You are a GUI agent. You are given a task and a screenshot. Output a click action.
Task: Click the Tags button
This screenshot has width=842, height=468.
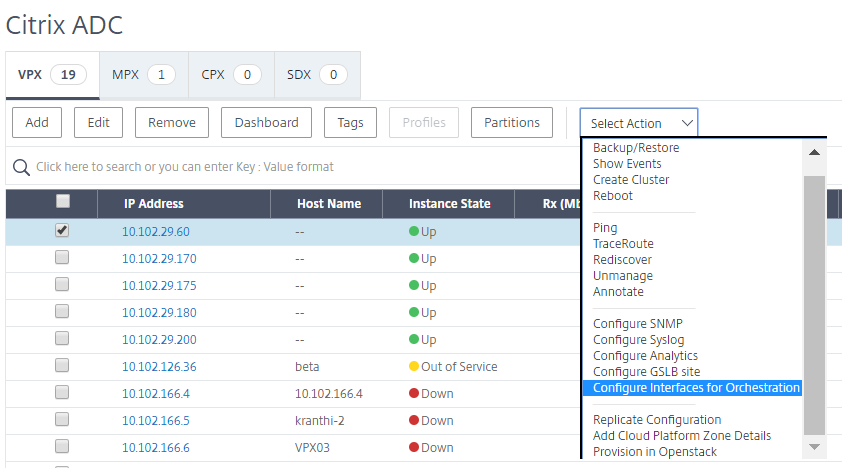[x=350, y=122]
